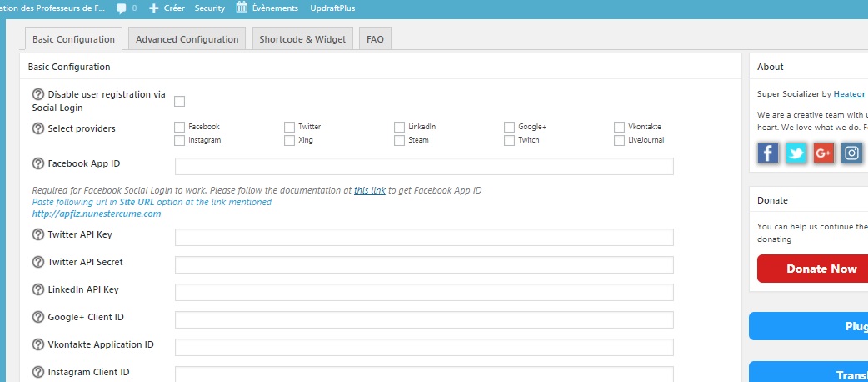The width and height of the screenshot is (868, 382).
Task: Open the red Google+ icon
Action: coord(824,153)
